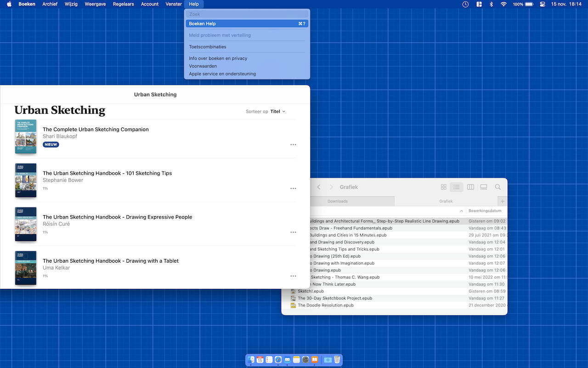Open options for 101 Sketching Tips book
The image size is (588, 368).
coord(293,189)
